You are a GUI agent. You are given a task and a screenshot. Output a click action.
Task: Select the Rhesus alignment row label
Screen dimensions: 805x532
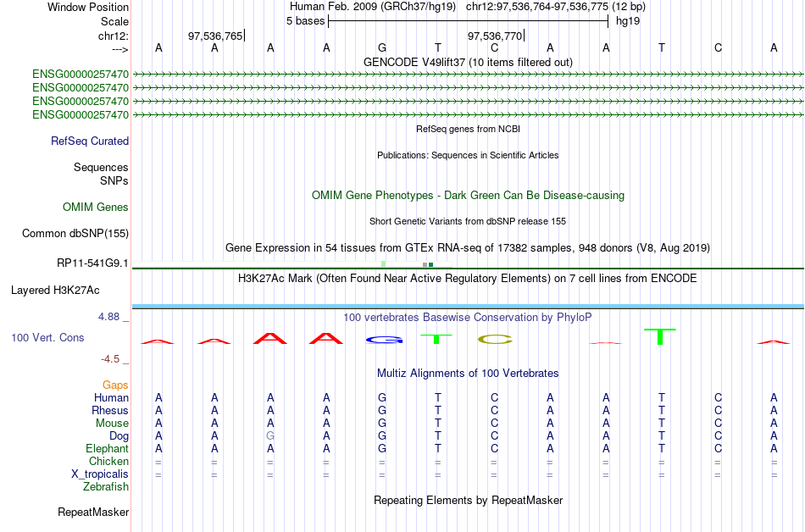click(110, 411)
